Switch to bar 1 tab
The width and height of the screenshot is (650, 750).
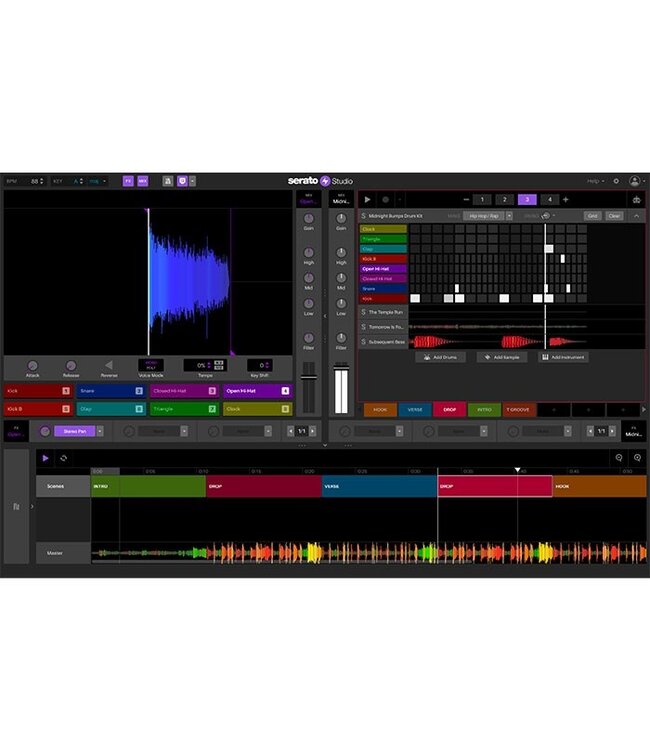click(482, 199)
